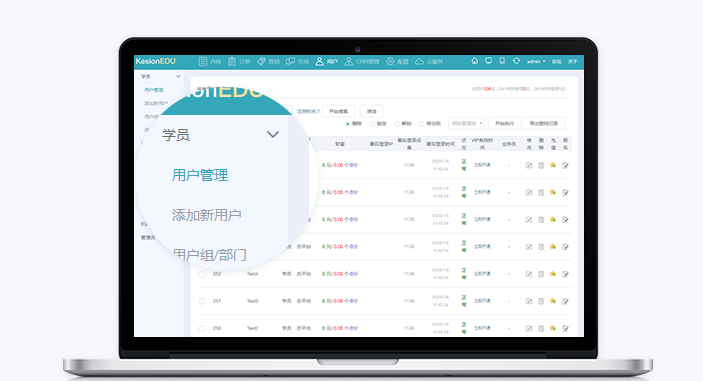The width and height of the screenshot is (703, 381).
Task: Click 立即开通 VIP link for user 250
Action: tap(482, 328)
